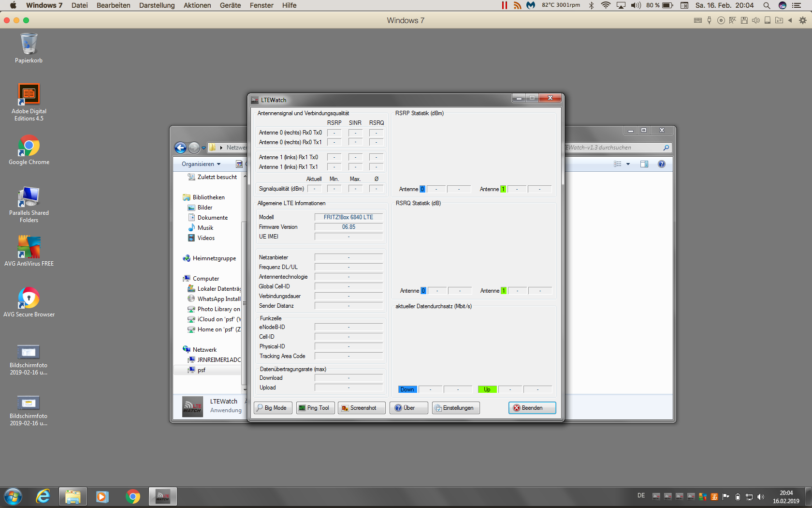Open macOS Spotlight search icon
The height and width of the screenshot is (508, 812).
pos(767,5)
